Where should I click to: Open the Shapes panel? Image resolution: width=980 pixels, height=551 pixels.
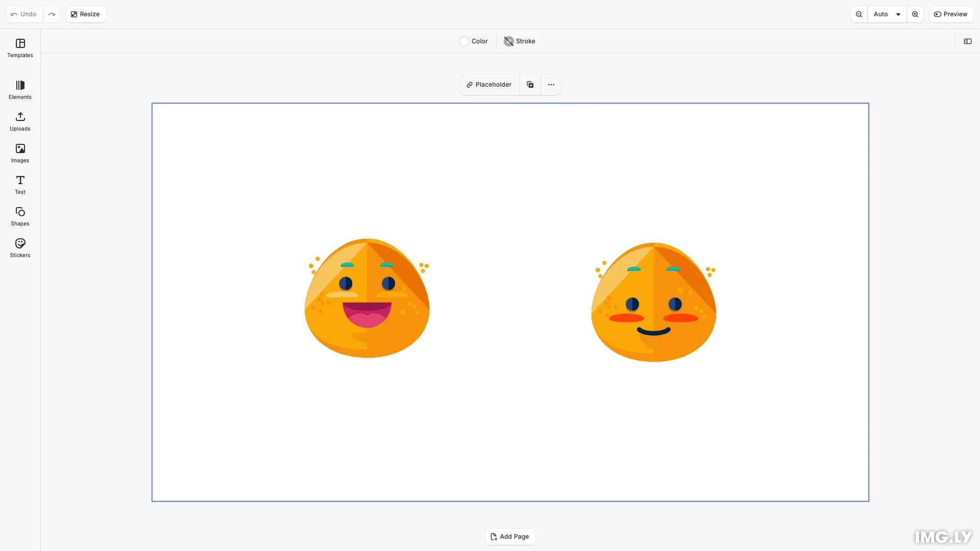(x=19, y=216)
